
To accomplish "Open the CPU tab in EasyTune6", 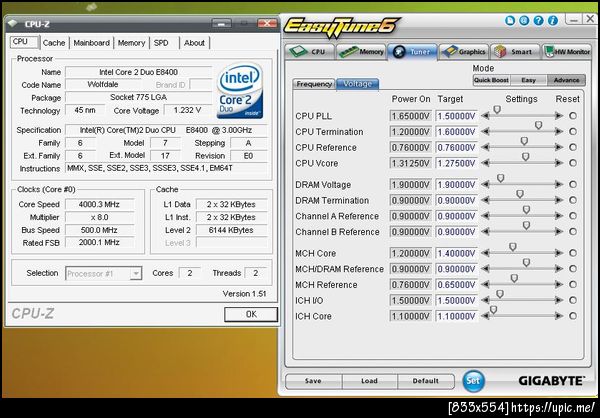I will [309, 52].
